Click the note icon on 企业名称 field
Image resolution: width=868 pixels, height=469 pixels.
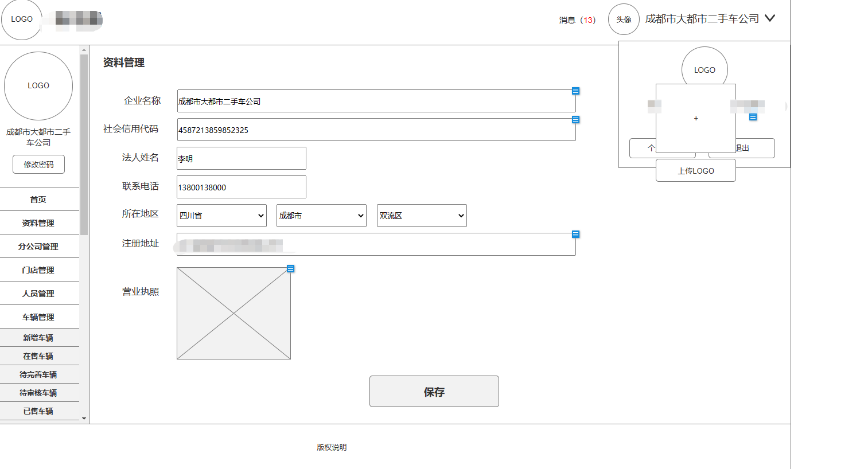click(575, 91)
